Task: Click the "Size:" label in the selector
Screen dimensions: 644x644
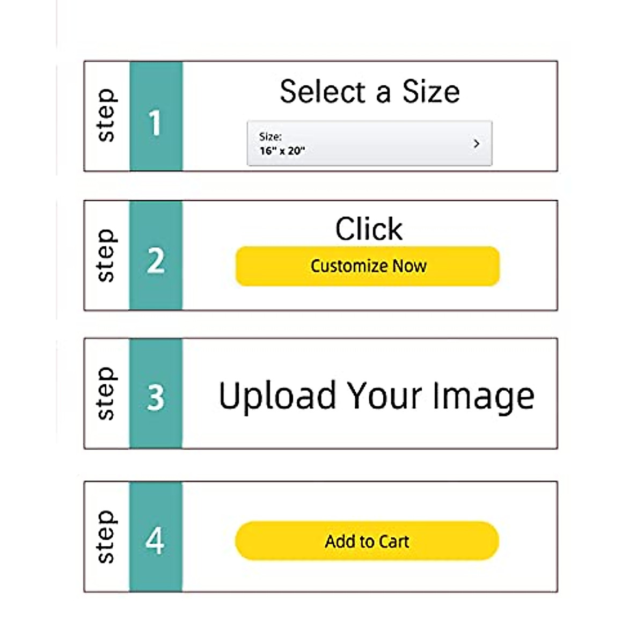Action: point(270,137)
